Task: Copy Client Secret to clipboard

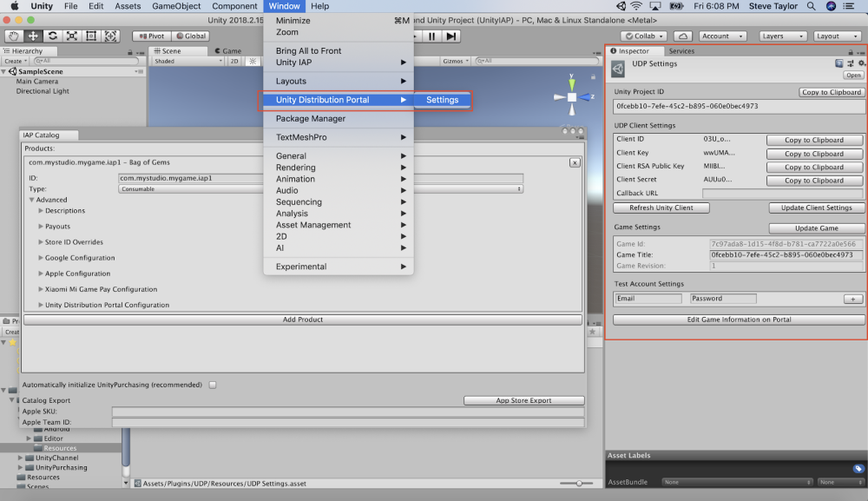Action: click(814, 181)
